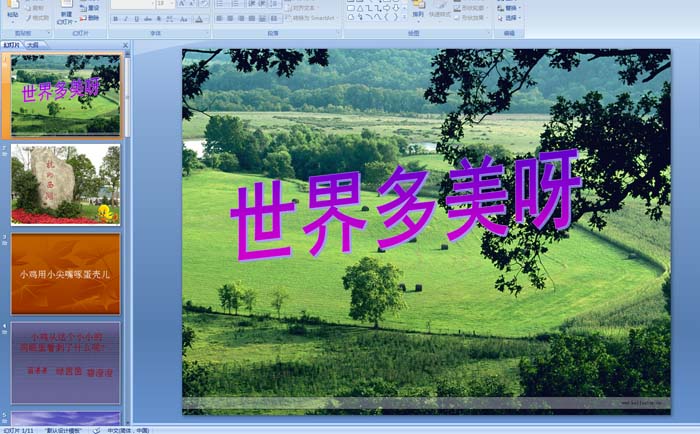Viewport: 700px width, 434px height.
Task: Switch to Slides (幻灯片) pane tab
Action: [12, 45]
